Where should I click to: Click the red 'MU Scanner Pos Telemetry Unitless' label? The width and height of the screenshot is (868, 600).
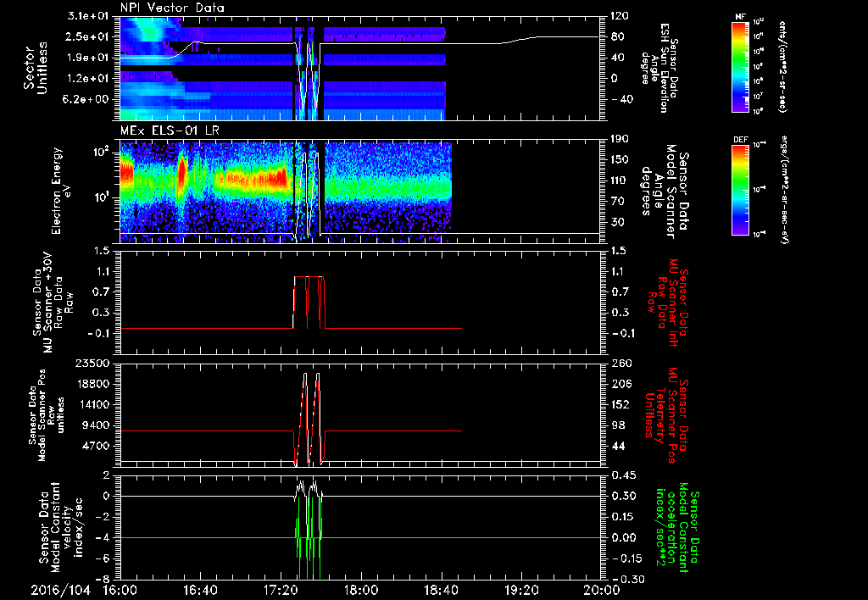pos(666,415)
